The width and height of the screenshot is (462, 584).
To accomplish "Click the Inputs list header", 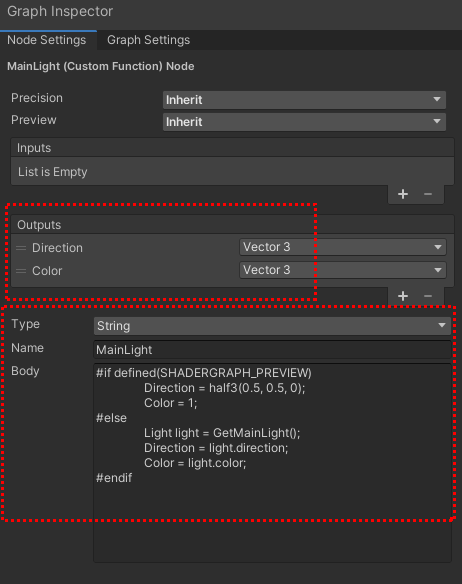I will pyautogui.click(x=232, y=148).
